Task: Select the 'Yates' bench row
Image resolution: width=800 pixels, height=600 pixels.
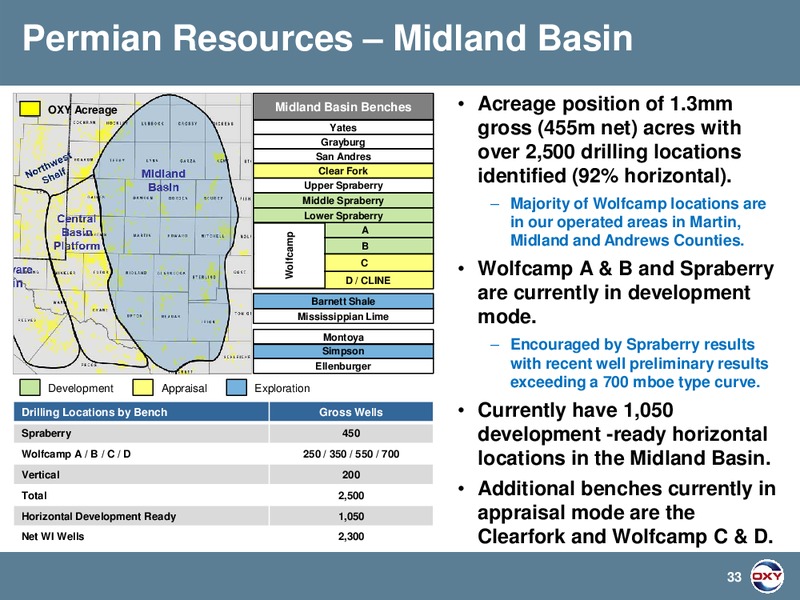Action: [343, 128]
